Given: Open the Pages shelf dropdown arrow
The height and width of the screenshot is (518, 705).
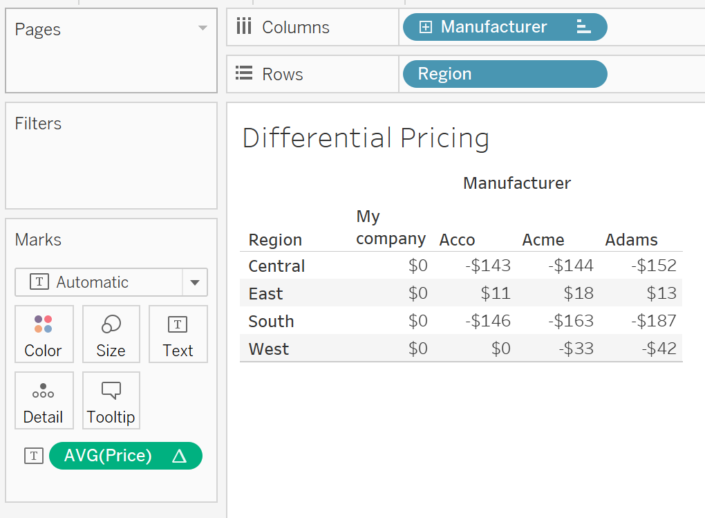Looking at the screenshot, I should coord(203,28).
